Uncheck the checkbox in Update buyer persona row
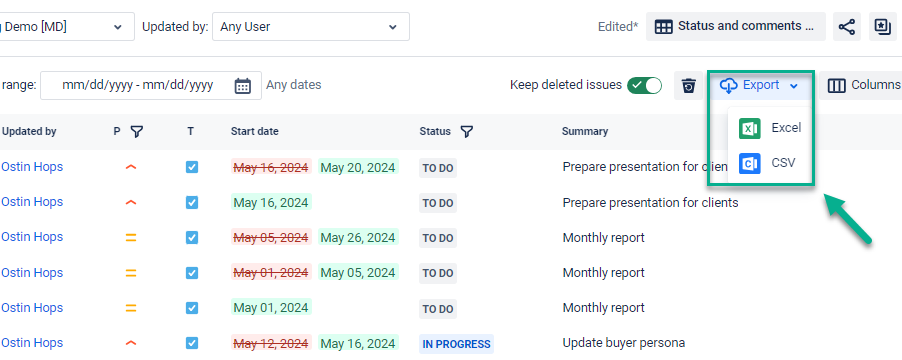The height and width of the screenshot is (360, 902). 192,343
